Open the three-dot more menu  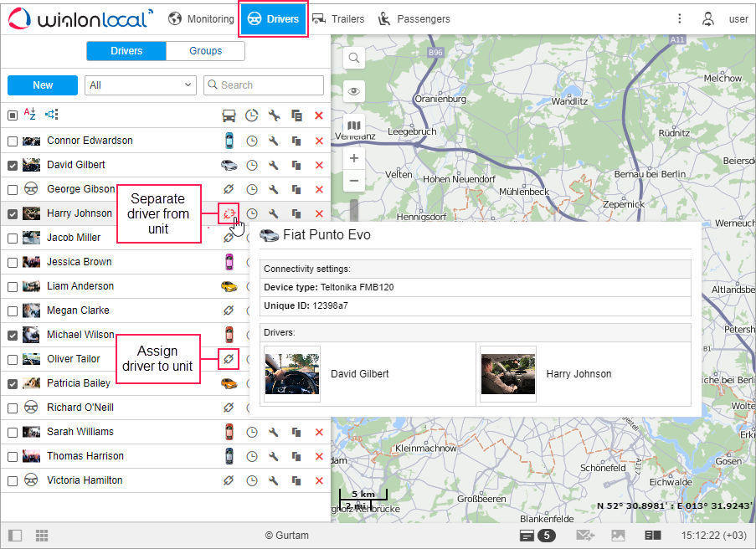click(679, 18)
